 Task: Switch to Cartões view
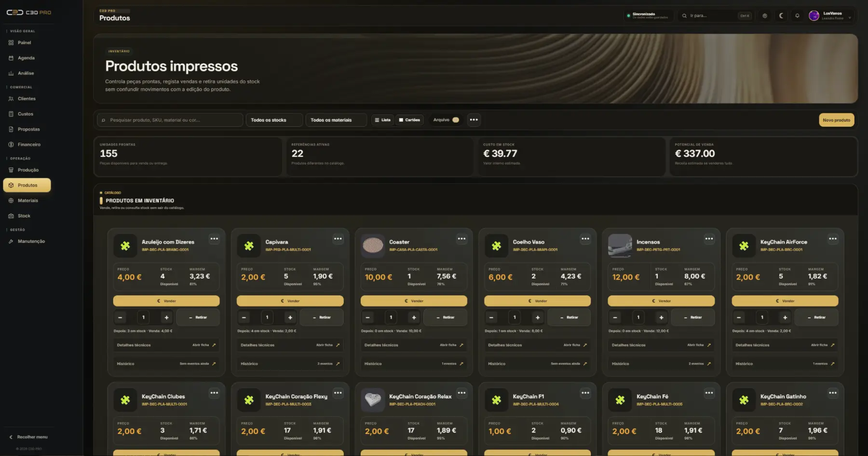tap(409, 120)
